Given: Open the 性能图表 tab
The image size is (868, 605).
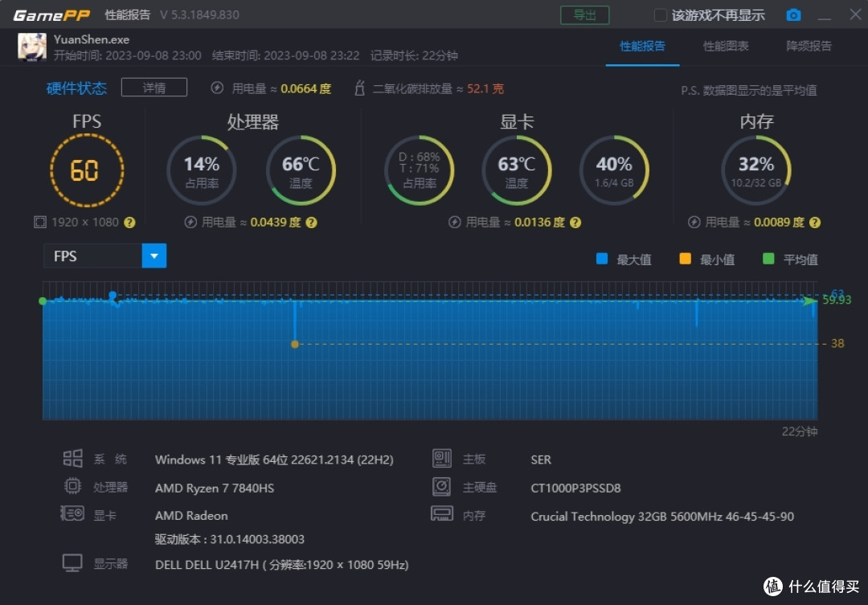Looking at the screenshot, I should pyautogui.click(x=726, y=47).
